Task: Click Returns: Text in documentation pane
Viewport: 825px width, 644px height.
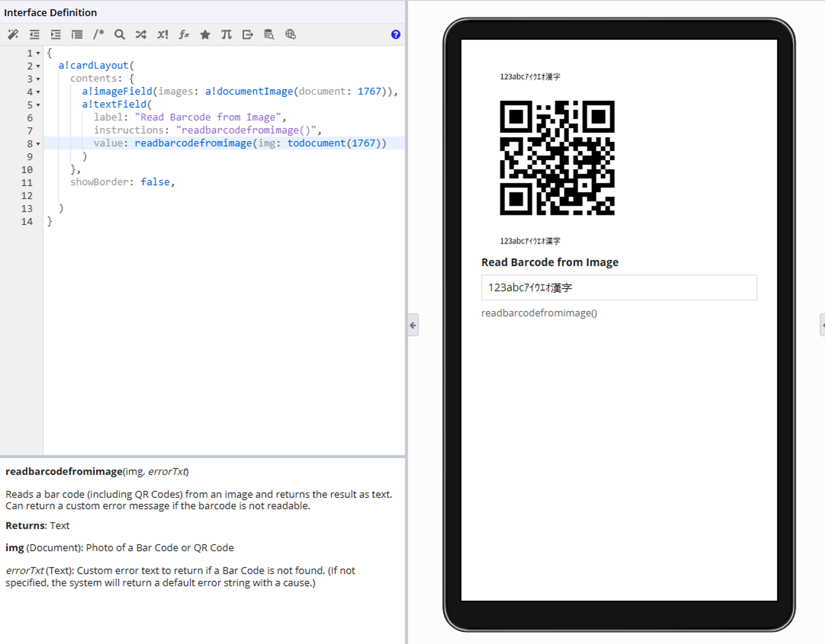Action: pos(37,525)
